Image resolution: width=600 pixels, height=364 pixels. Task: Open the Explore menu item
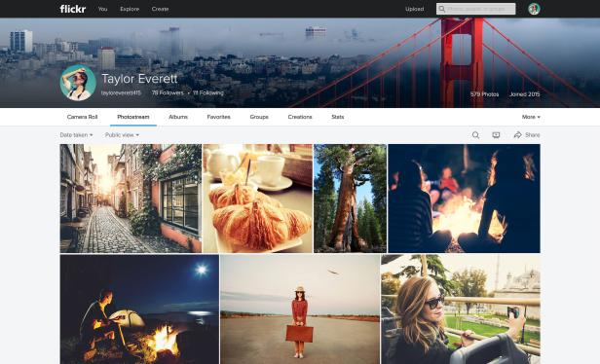pos(130,9)
